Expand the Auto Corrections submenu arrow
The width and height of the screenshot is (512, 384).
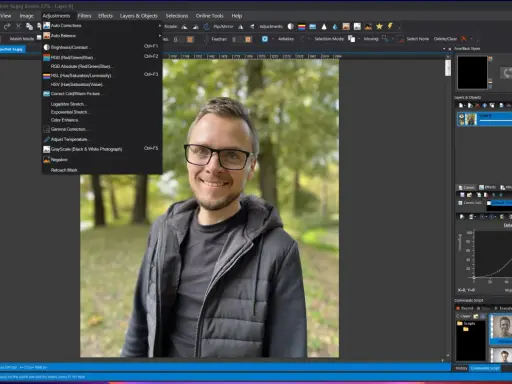[x=160, y=25]
